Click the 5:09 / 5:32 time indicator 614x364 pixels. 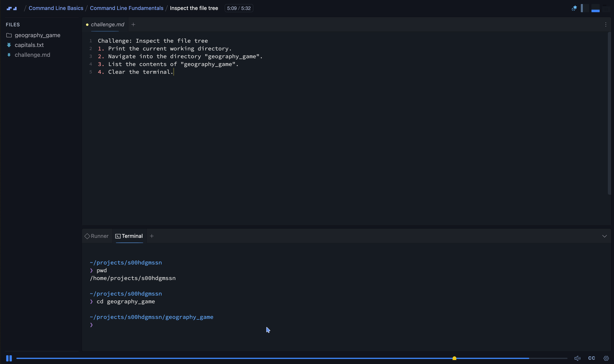pyautogui.click(x=239, y=8)
